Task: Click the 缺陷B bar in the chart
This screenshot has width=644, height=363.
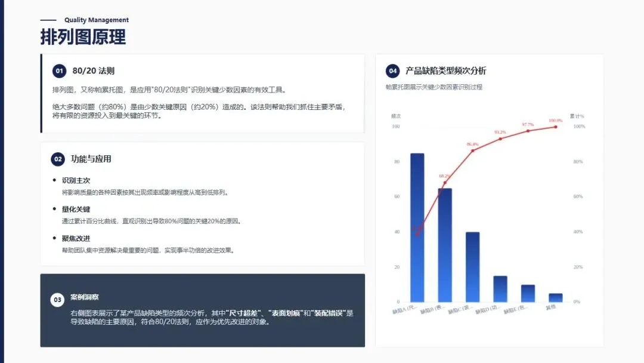Action: (445, 245)
